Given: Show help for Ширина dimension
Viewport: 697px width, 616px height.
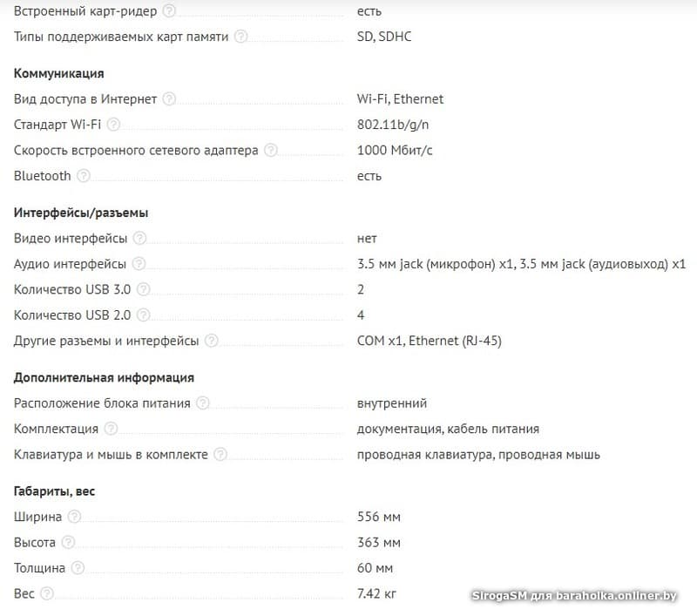Looking at the screenshot, I should [74, 517].
